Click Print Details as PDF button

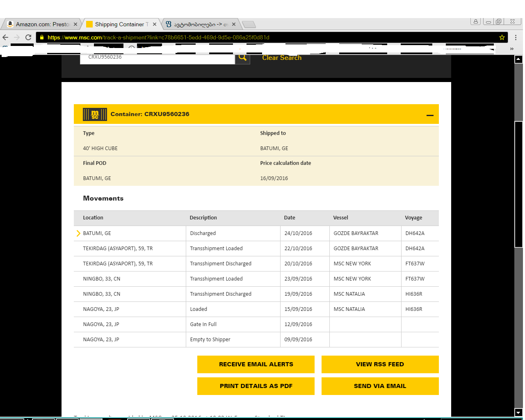(x=256, y=386)
